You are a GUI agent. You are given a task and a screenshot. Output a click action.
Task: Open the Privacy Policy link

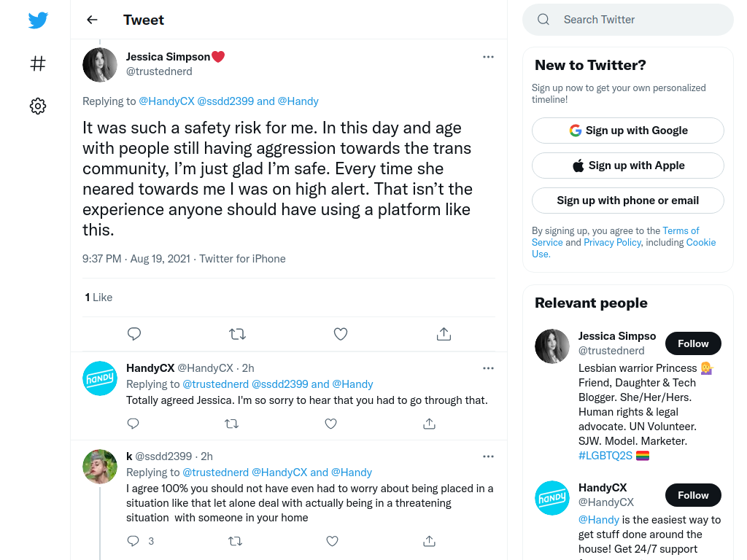(612, 242)
